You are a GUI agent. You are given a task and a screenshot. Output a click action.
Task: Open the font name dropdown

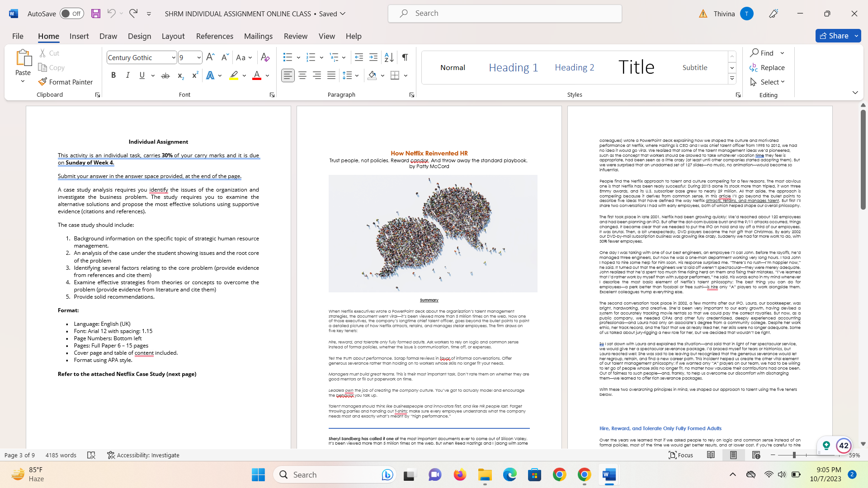(x=174, y=57)
